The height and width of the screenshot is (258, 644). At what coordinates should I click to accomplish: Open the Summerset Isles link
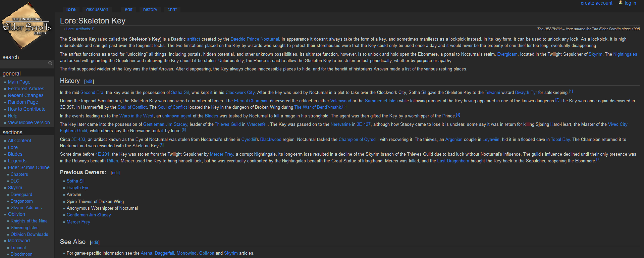click(x=381, y=101)
